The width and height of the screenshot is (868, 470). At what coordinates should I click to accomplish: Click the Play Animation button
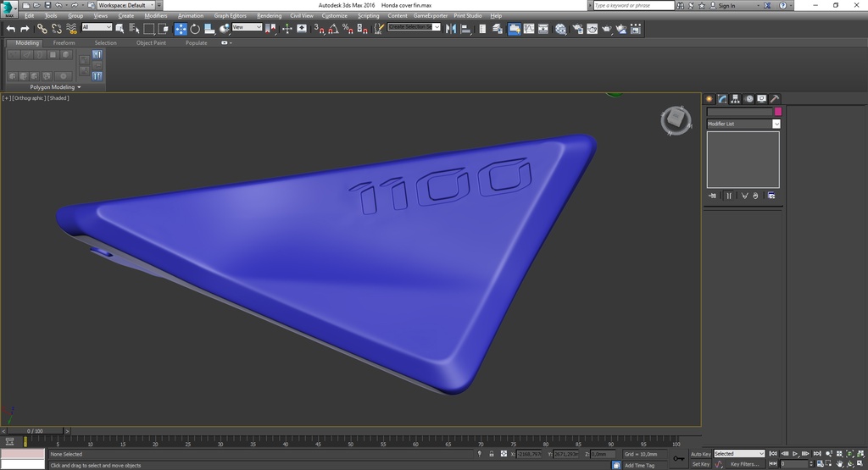795,453
